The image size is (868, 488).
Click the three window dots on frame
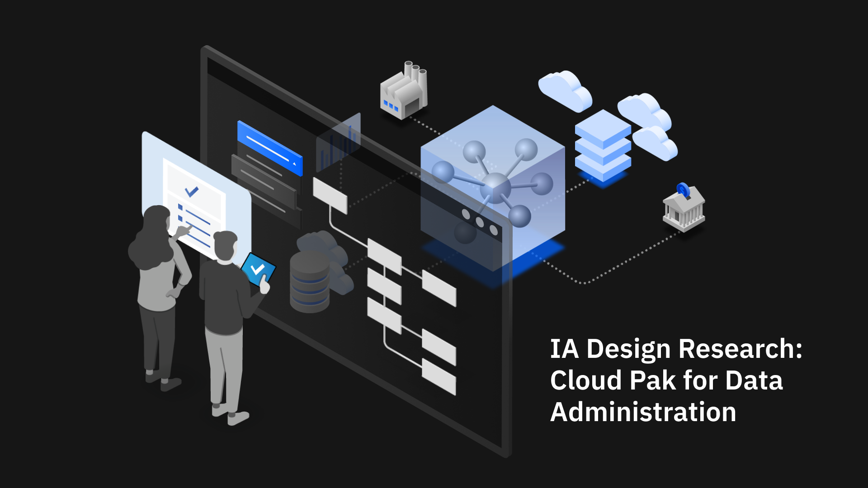[480, 222]
